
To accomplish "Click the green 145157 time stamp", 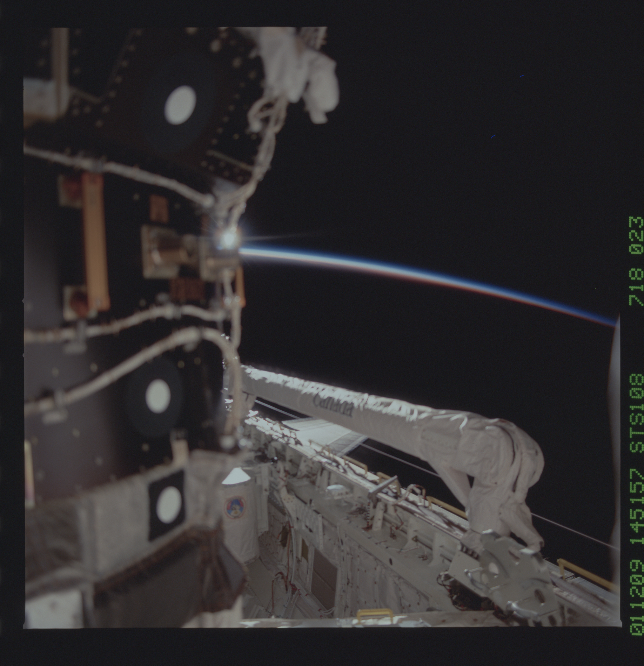I will 637,506.
